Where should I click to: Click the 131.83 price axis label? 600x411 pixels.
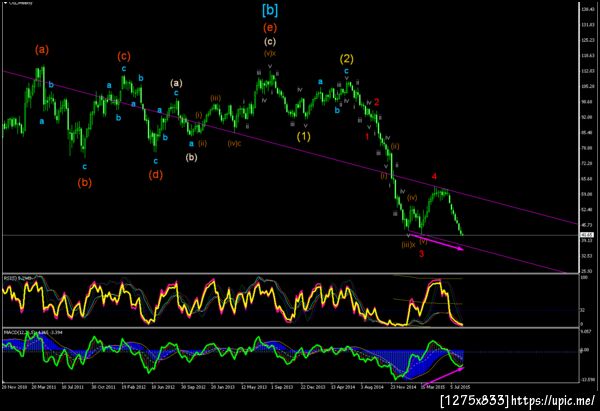click(x=587, y=25)
